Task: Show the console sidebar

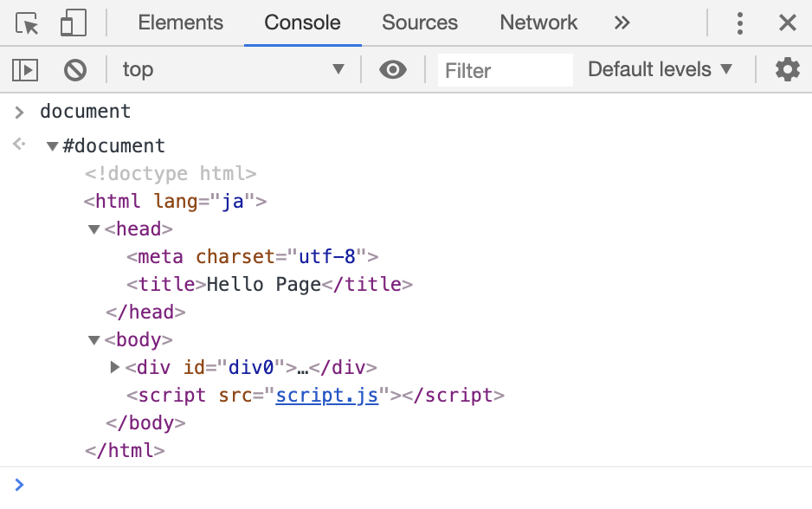Action: [x=25, y=69]
